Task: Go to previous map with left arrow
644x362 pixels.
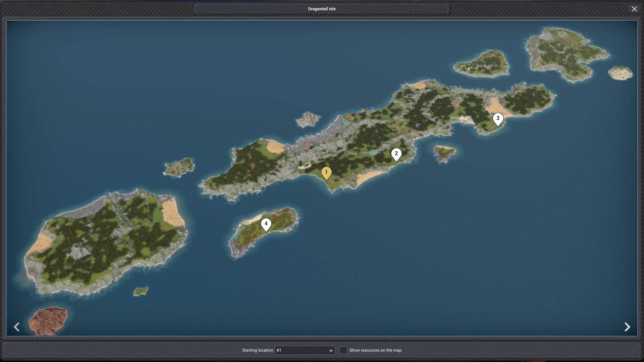Action: (x=17, y=327)
